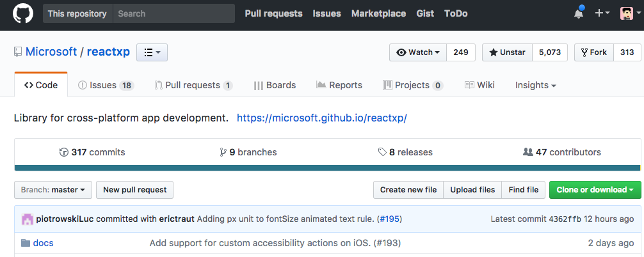Click the GitHub Octocat logo
The height and width of the screenshot is (257, 644).
pyautogui.click(x=23, y=13)
